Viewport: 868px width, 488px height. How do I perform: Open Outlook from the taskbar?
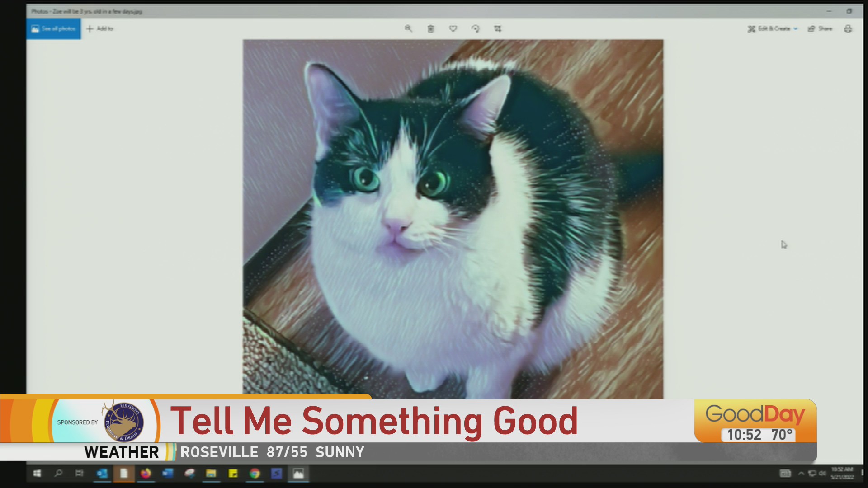click(x=102, y=473)
